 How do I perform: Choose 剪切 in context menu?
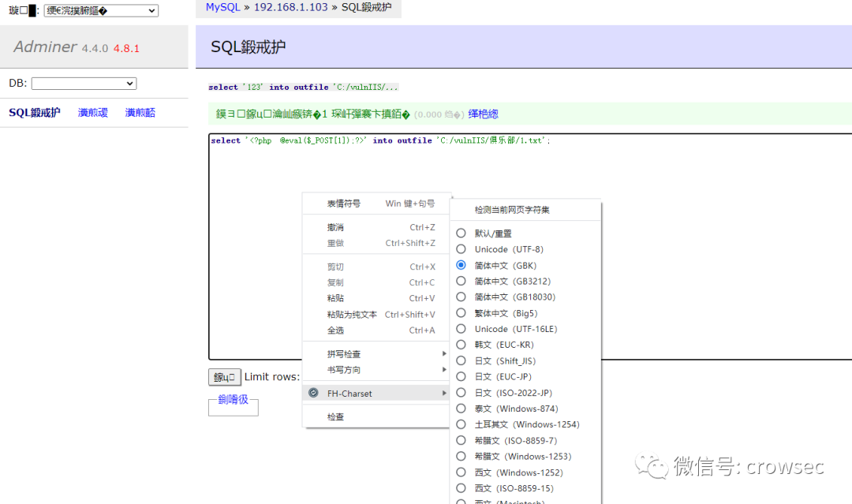click(376, 267)
